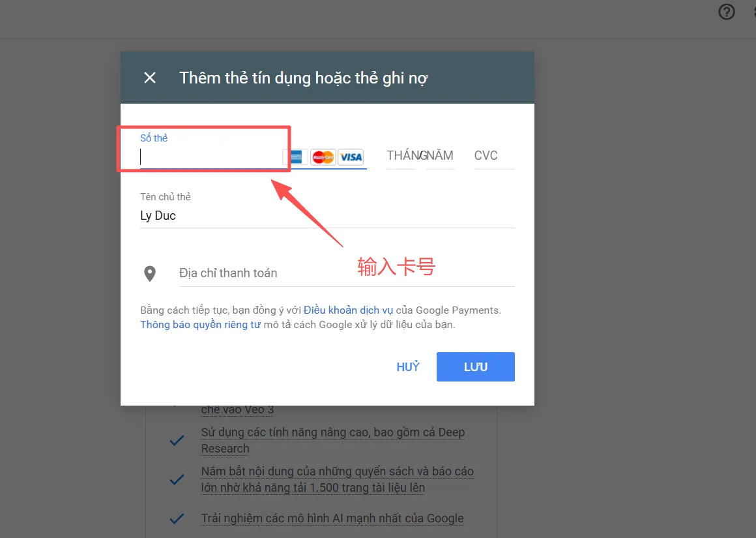
Task: Click checkmark beside Trải nghiệm các mô hình
Action: (x=177, y=518)
